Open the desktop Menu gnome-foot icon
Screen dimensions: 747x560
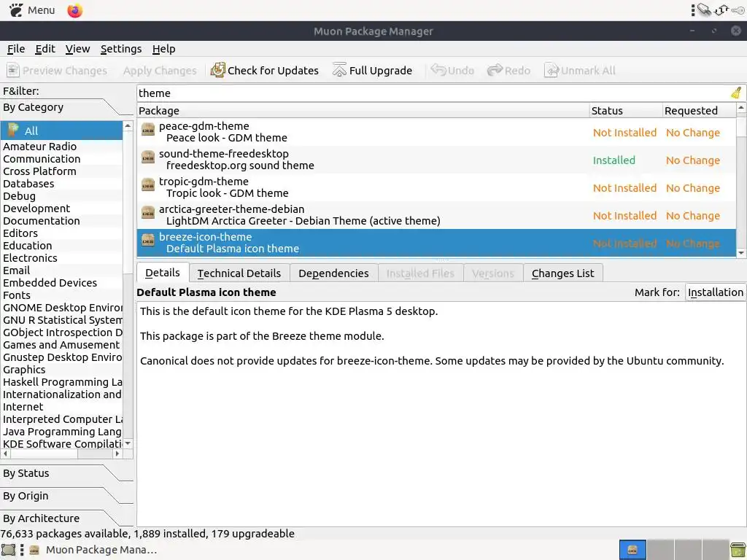pyautogui.click(x=16, y=10)
